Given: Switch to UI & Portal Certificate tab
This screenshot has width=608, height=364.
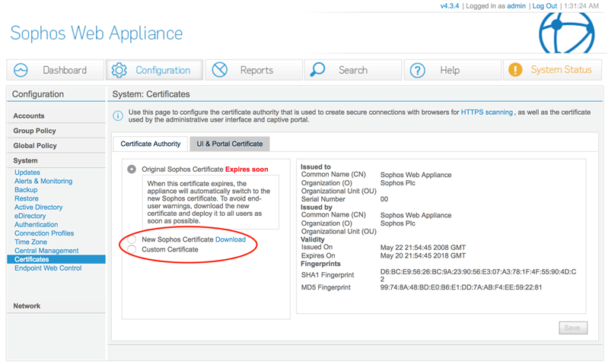Looking at the screenshot, I should click(x=230, y=144).
